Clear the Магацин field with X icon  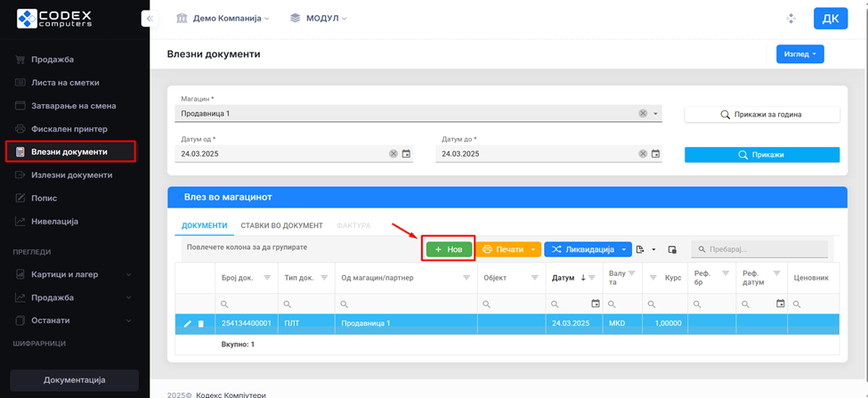pyautogui.click(x=642, y=114)
